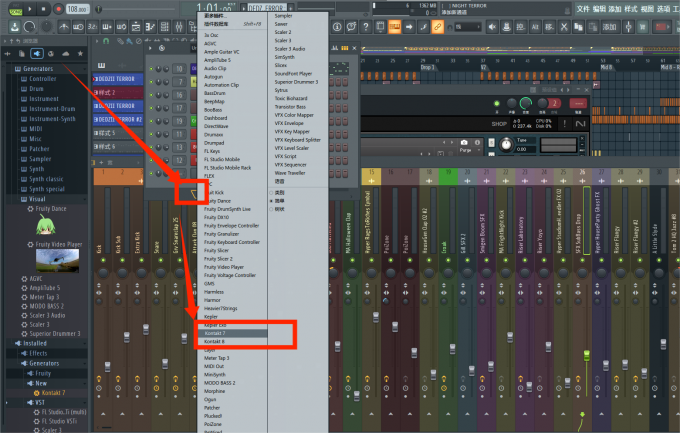
Task: Select Kontakt 7 in plugin menu
Action: (232, 333)
